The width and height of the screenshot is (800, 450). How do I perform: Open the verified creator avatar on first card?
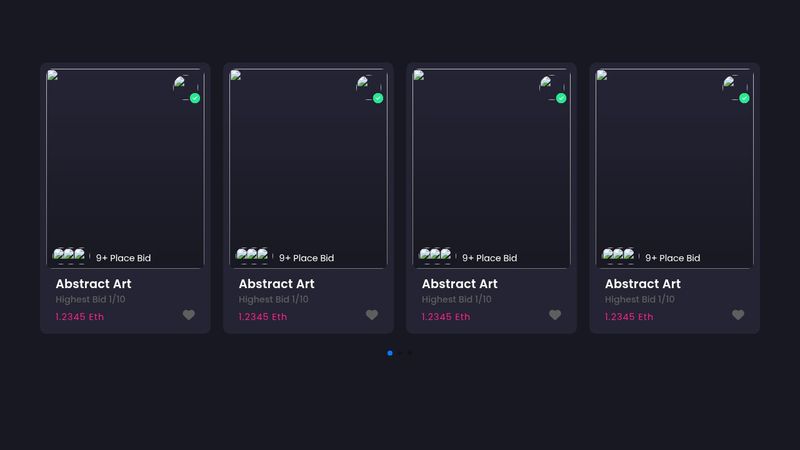click(184, 88)
